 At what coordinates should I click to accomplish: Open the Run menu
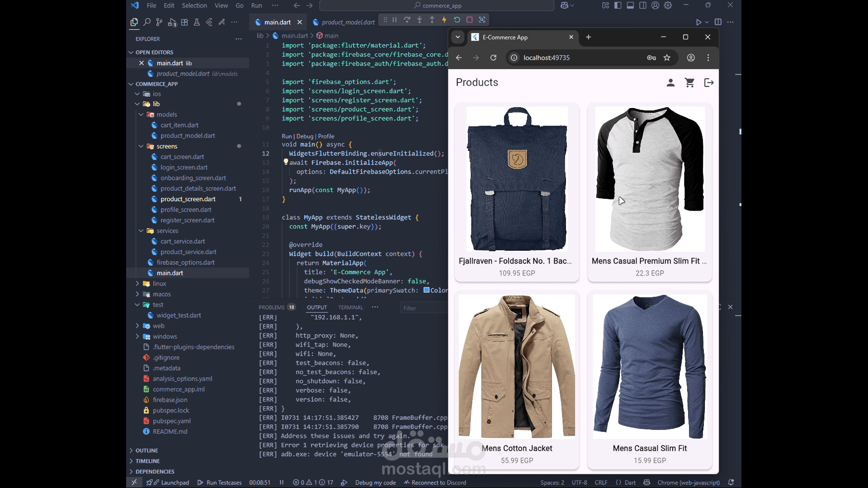click(256, 5)
